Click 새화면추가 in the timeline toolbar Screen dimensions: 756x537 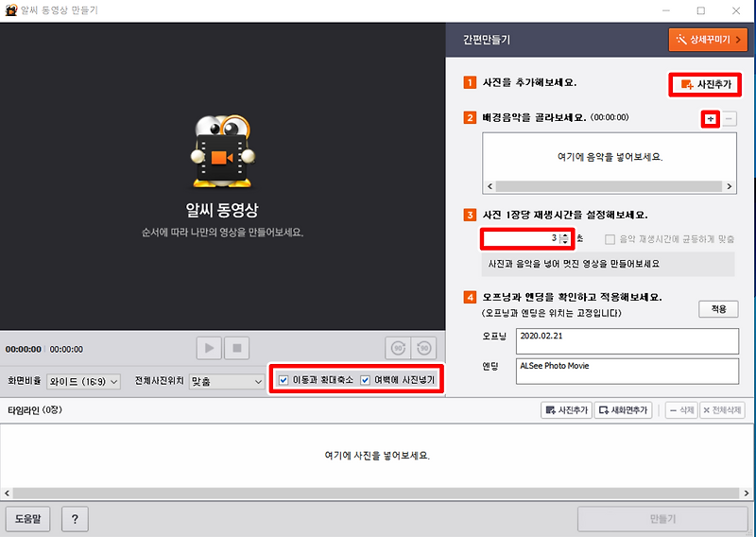(x=623, y=410)
